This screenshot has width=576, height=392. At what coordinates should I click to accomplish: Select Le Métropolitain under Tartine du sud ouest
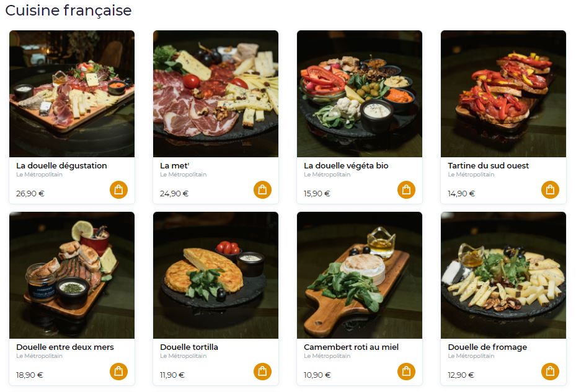471,175
